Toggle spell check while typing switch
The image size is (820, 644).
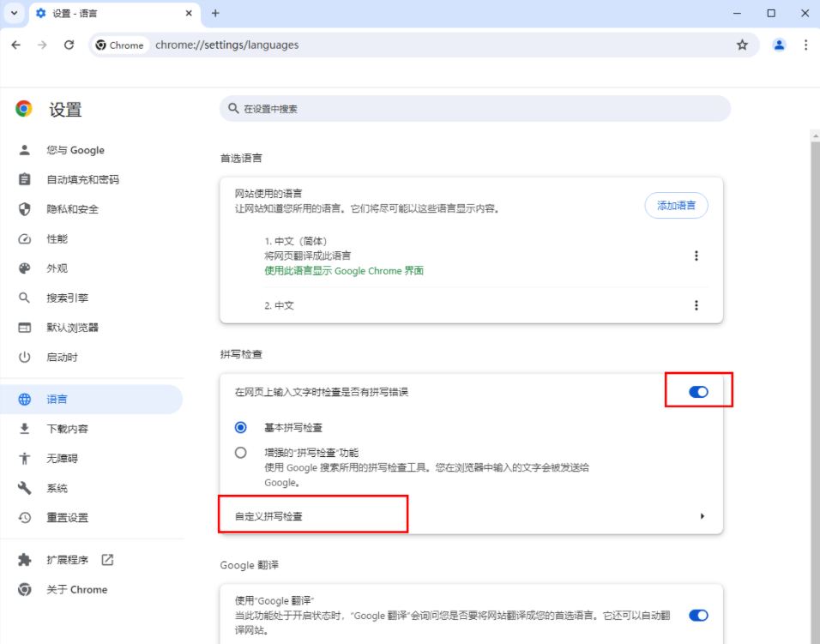[698, 392]
